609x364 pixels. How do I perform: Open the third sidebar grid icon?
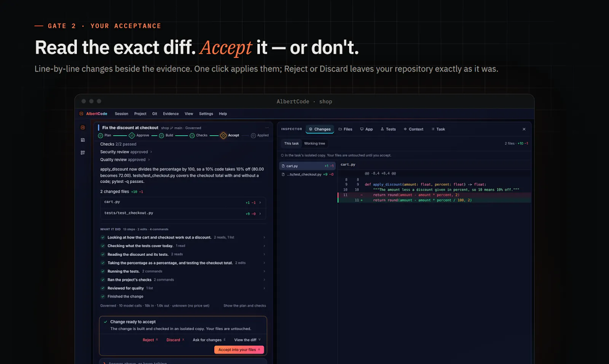tap(83, 153)
